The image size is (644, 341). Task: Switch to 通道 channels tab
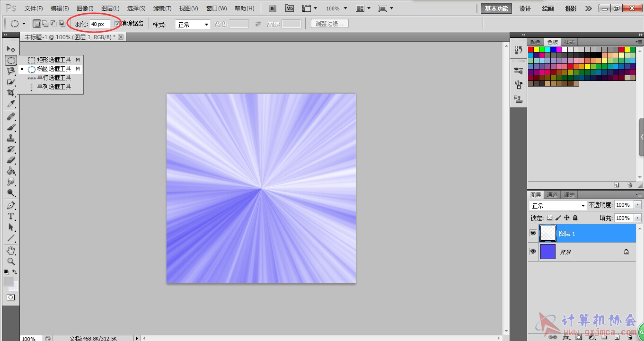(x=552, y=195)
